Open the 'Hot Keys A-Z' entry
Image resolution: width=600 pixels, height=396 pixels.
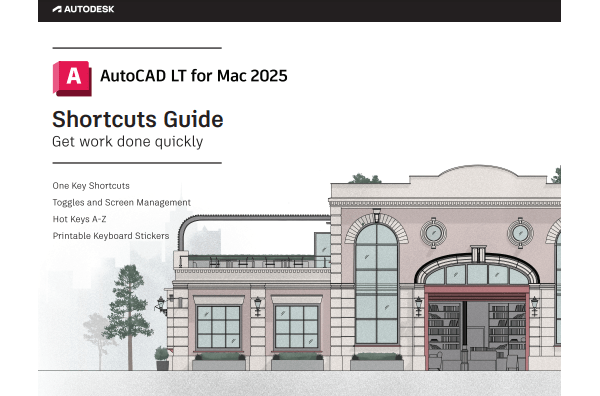coord(79,219)
